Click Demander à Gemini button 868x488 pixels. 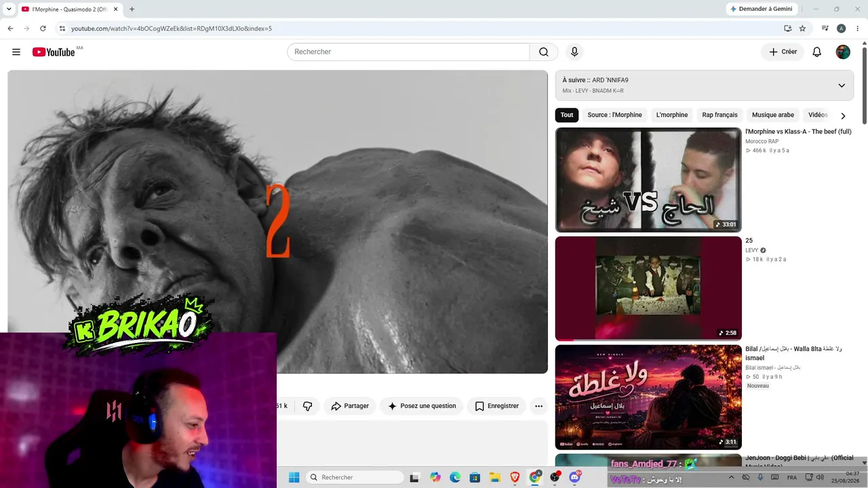762,9
